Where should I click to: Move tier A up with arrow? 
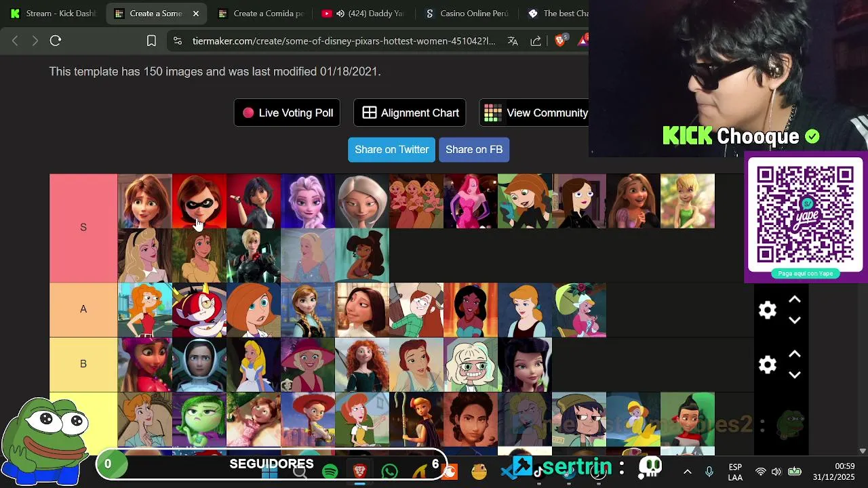[x=795, y=300]
